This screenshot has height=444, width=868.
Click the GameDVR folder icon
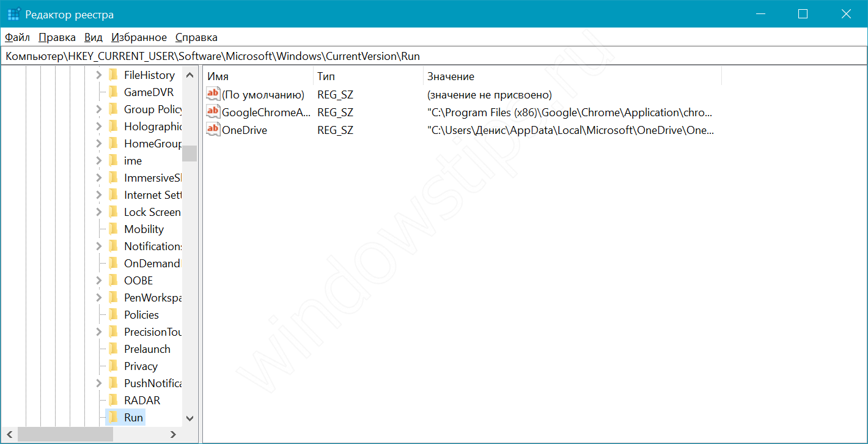pos(113,92)
